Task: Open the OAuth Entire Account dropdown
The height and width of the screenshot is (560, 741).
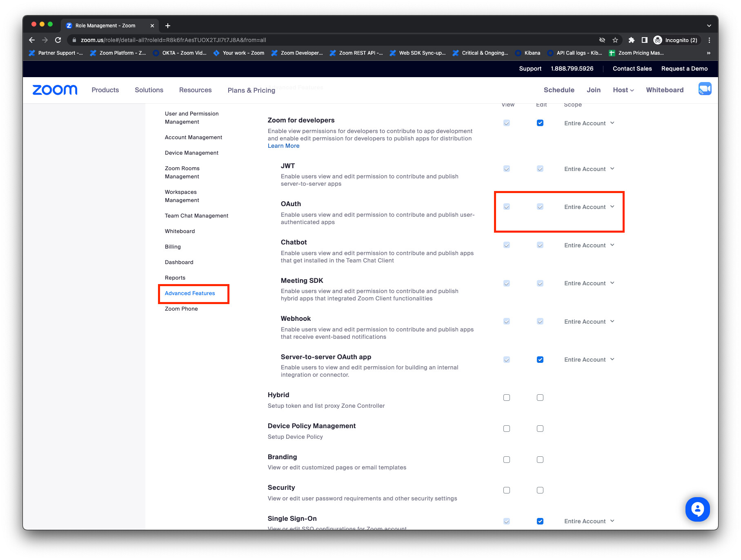Action: [x=589, y=207]
